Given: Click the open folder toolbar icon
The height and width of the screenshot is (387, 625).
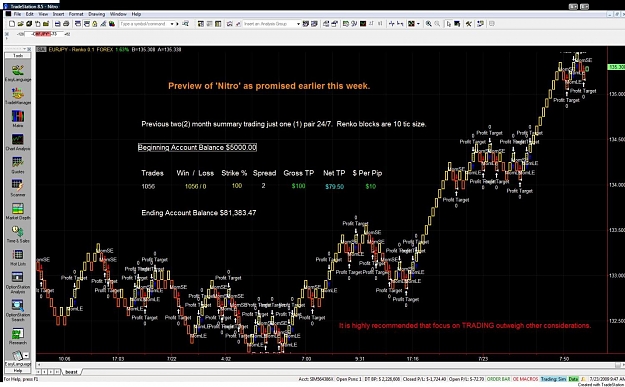Looking at the screenshot, I should [21, 24].
